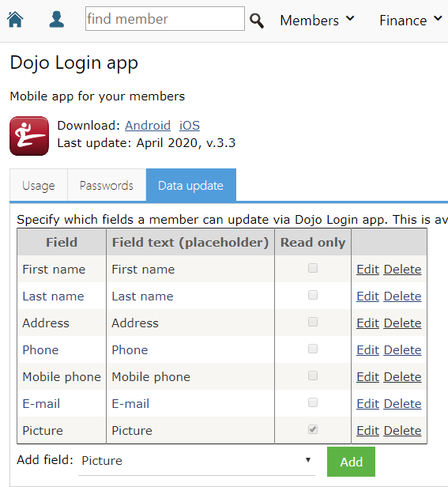Uncheck Read only for Picture field
This screenshot has height=487, width=448.
[313, 429]
